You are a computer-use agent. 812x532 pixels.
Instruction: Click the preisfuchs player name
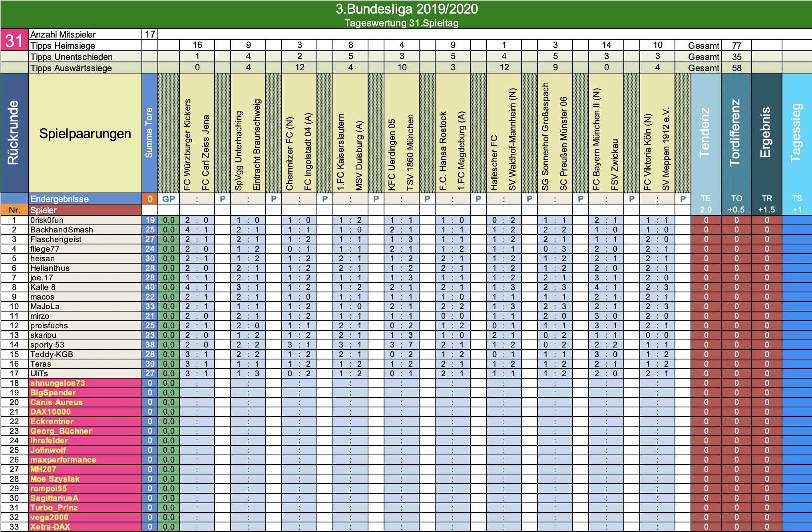point(49,326)
